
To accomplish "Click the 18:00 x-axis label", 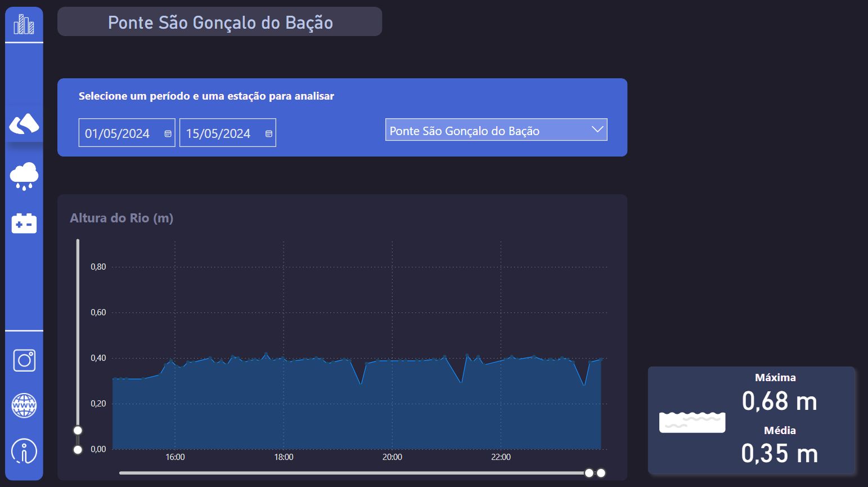I will (284, 457).
